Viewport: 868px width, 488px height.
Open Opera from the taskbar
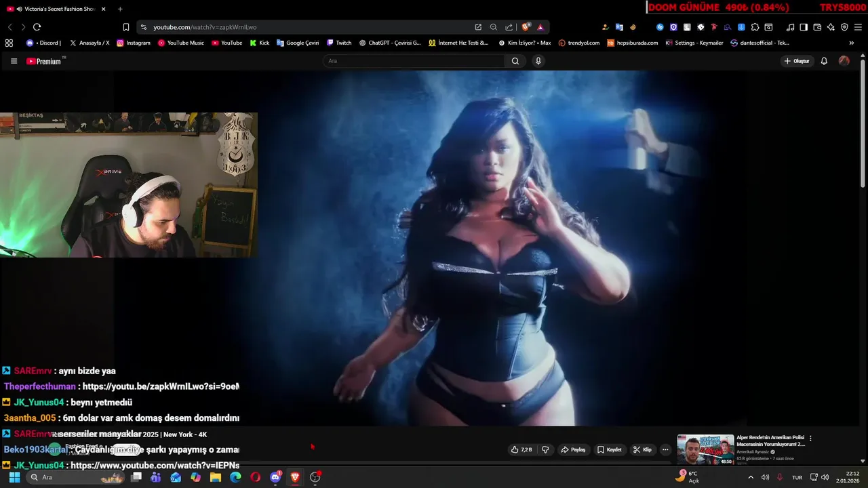click(255, 477)
